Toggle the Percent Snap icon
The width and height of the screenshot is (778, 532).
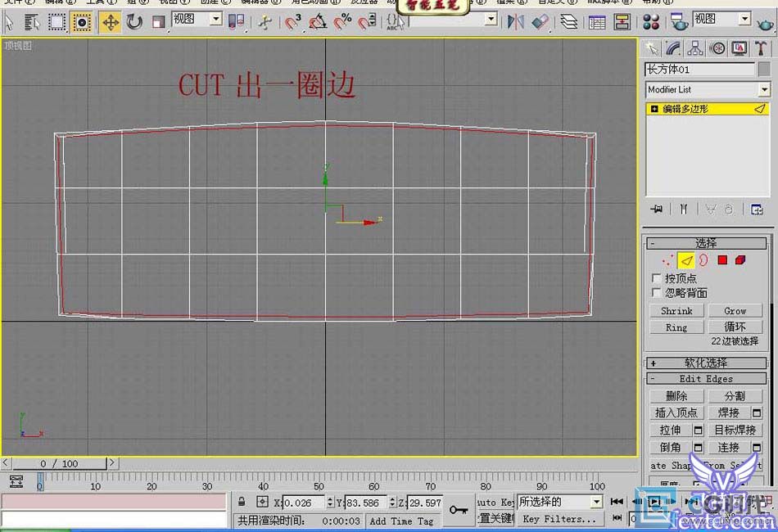click(x=342, y=22)
